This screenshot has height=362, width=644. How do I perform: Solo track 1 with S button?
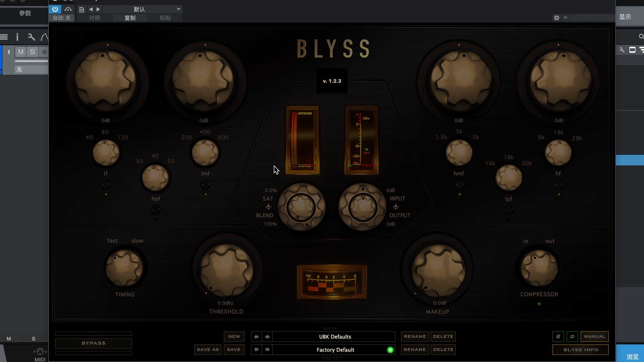32,52
